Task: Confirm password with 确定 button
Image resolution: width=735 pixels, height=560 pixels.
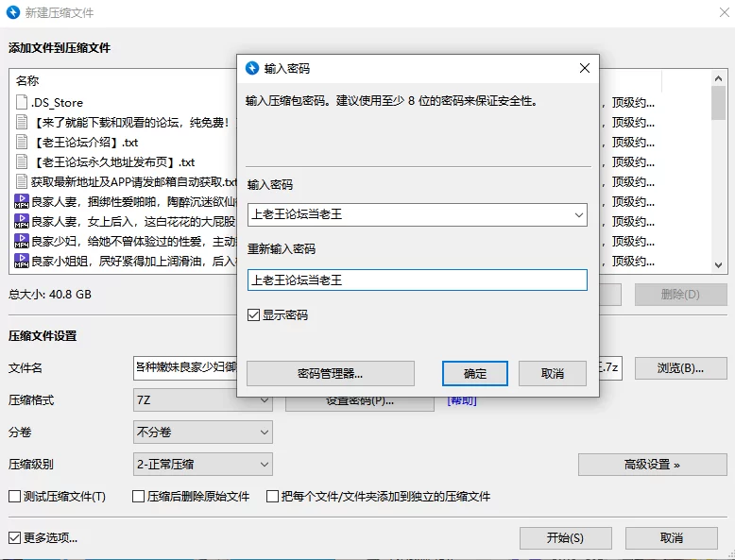Action: click(475, 373)
